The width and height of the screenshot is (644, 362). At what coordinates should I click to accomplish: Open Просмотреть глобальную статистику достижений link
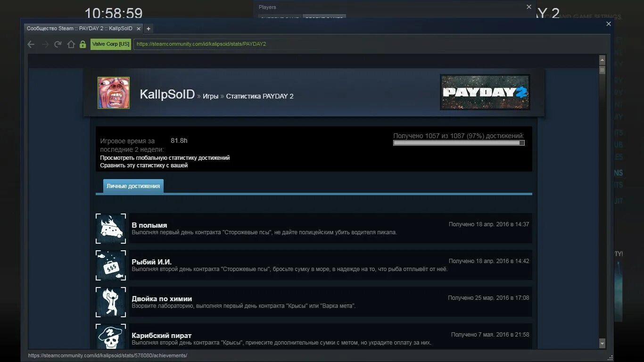tap(165, 158)
